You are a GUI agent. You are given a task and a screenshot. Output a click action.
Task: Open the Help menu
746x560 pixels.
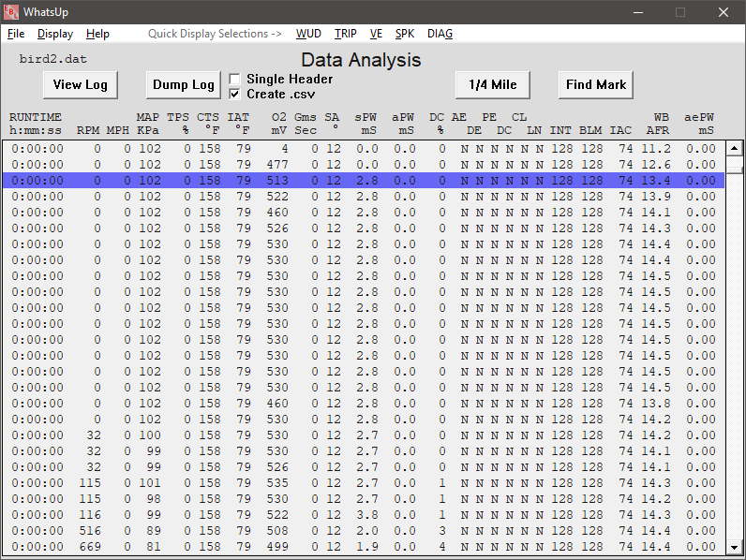pos(97,34)
